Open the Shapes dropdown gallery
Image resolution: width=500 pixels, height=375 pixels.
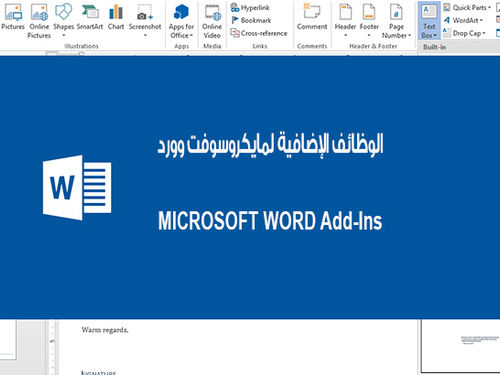(63, 21)
